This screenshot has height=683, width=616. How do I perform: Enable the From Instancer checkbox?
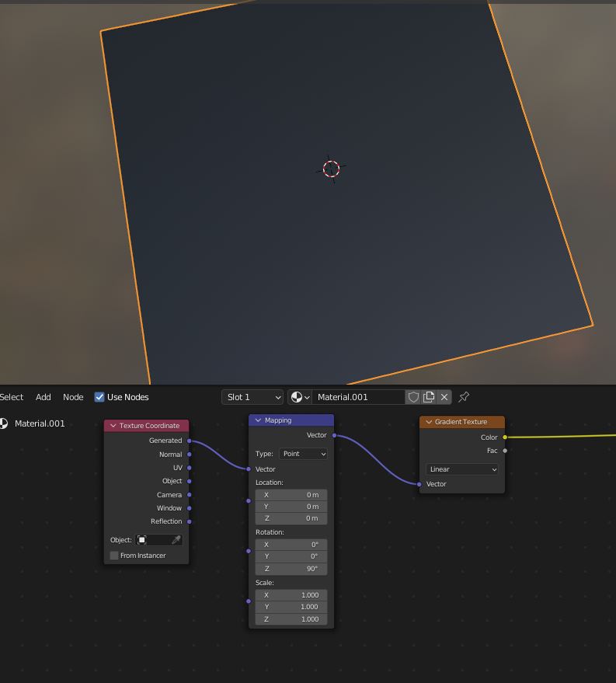click(114, 556)
